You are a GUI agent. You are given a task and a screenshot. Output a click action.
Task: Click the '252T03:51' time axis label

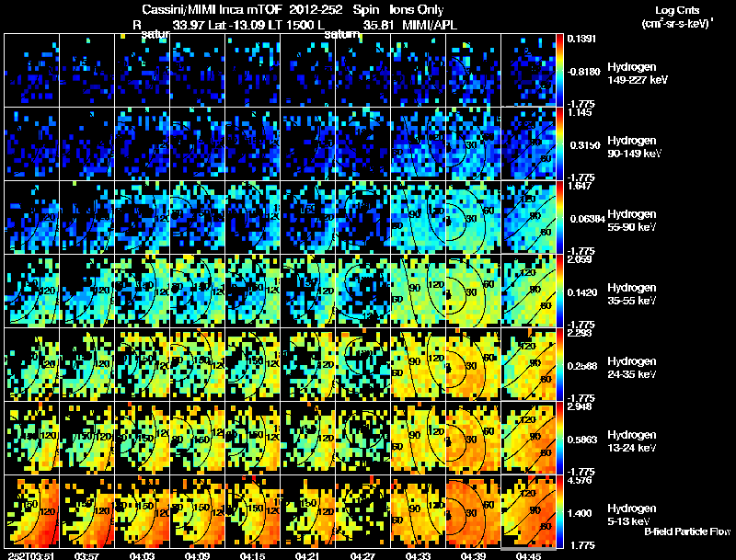(32, 555)
